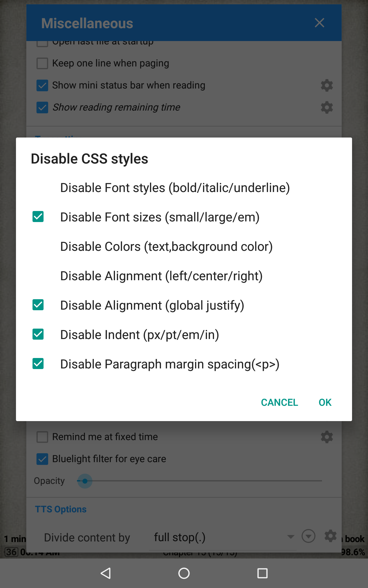Screen dimensions: 368x588
Task: Uncheck Disable Font sizes option
Action: point(38,217)
